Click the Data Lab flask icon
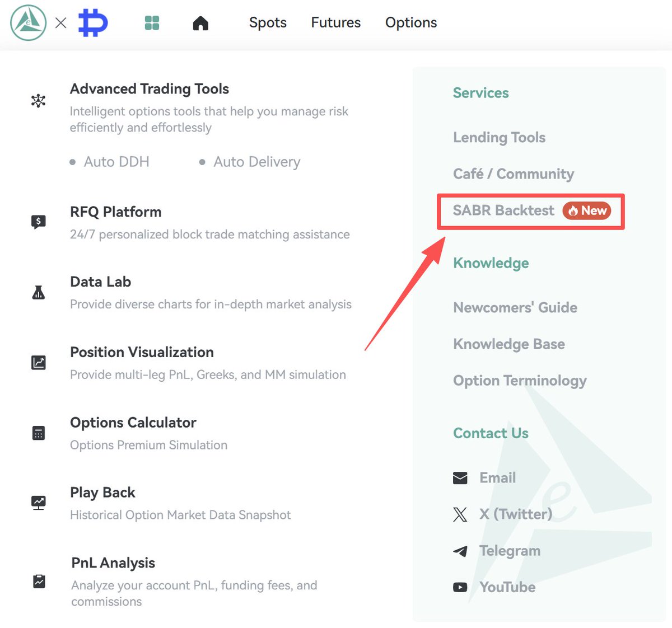 (38, 292)
